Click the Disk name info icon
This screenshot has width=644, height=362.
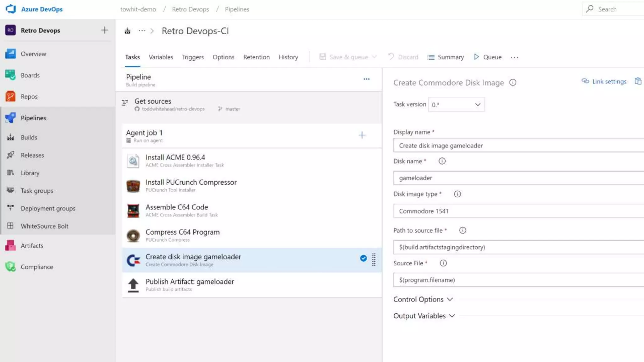click(442, 161)
